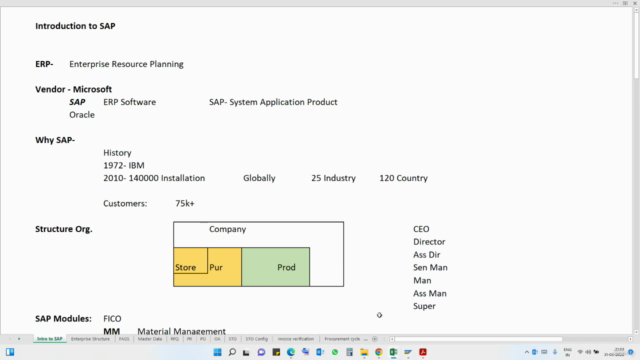Show hidden system tray icons
Viewport: 640px width, 360px height.
pyautogui.click(x=527, y=352)
